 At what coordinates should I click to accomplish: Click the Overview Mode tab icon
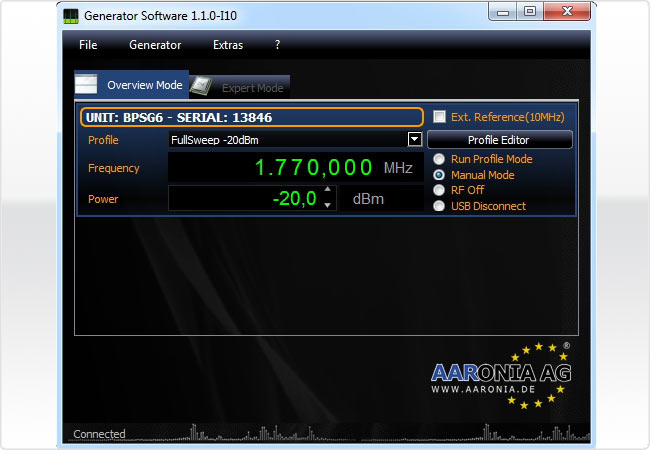(x=89, y=85)
